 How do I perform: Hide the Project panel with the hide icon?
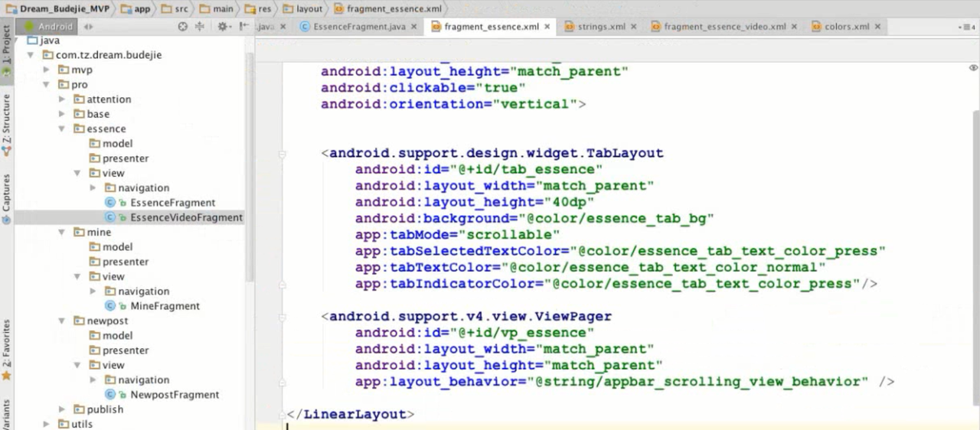[x=244, y=26]
